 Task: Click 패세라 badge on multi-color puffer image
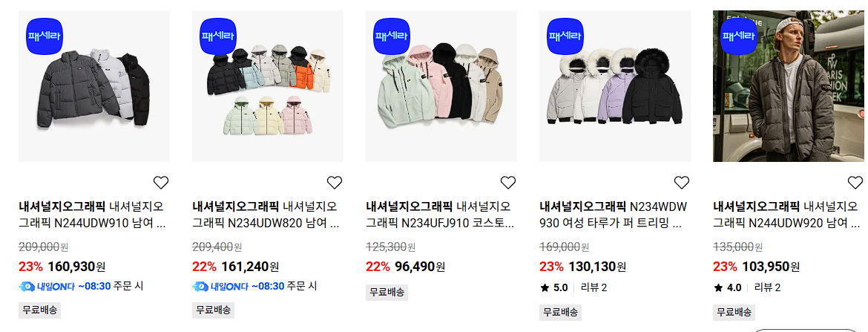coord(218,36)
